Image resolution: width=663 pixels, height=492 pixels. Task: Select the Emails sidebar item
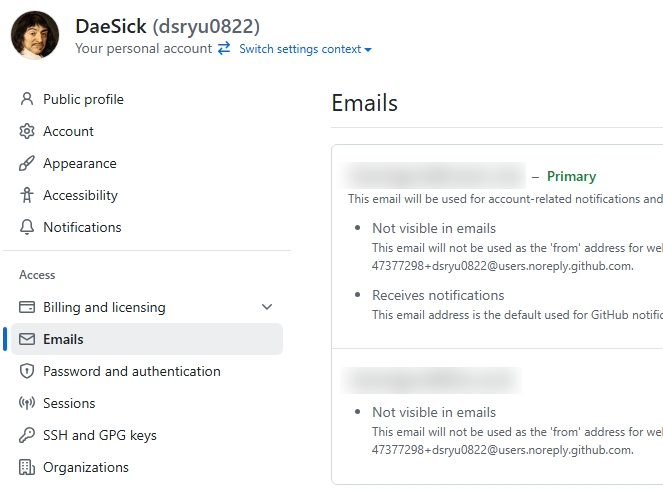coord(147,339)
